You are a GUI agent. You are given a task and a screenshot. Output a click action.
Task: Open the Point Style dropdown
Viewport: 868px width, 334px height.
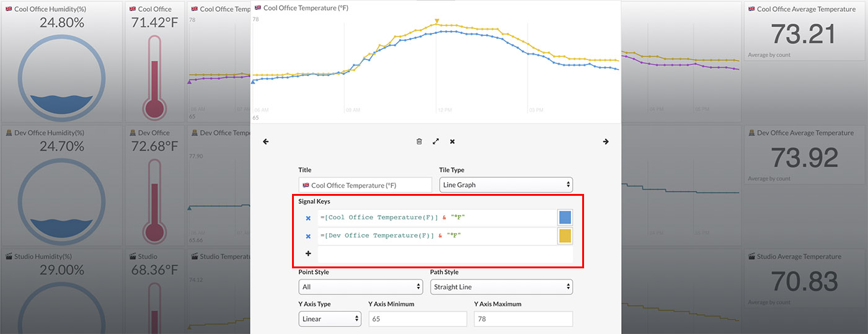tap(360, 287)
